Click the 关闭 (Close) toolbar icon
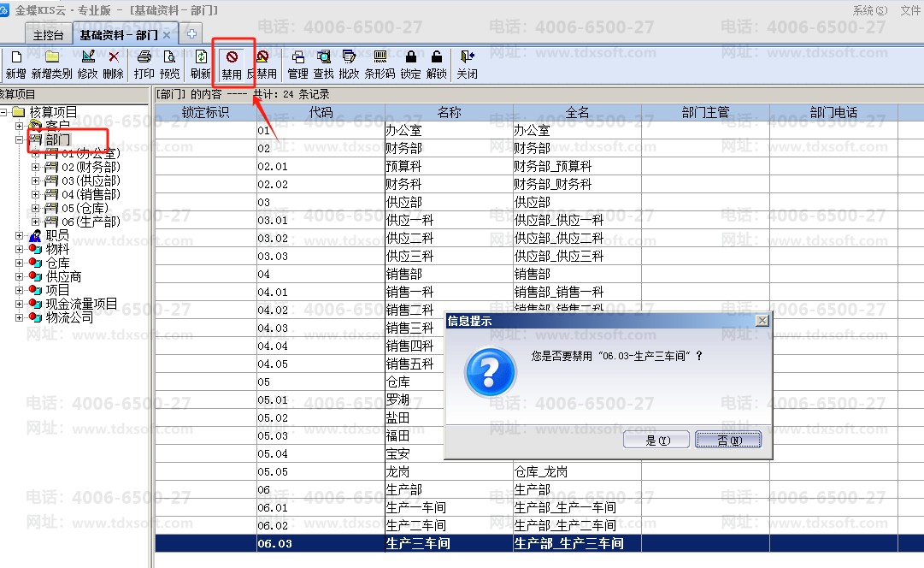Viewport: 924px width, 568px height. tap(468, 57)
